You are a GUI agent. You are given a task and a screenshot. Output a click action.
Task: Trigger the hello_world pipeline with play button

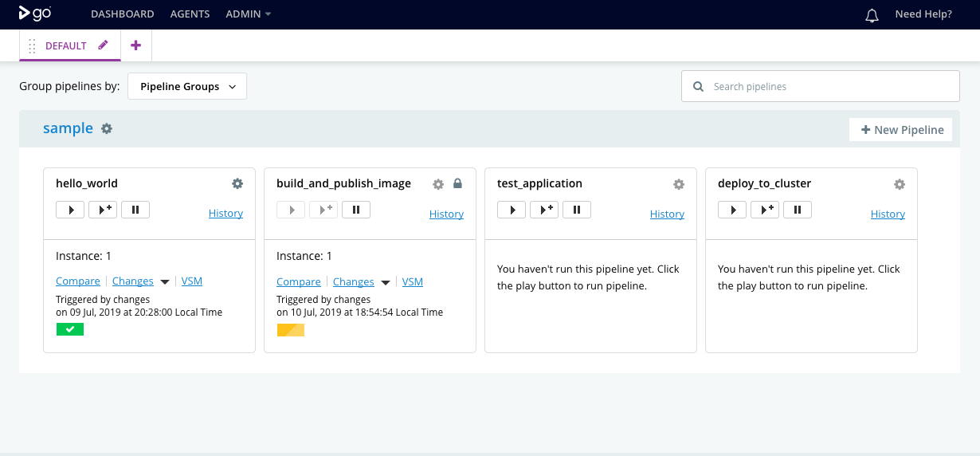(x=70, y=210)
